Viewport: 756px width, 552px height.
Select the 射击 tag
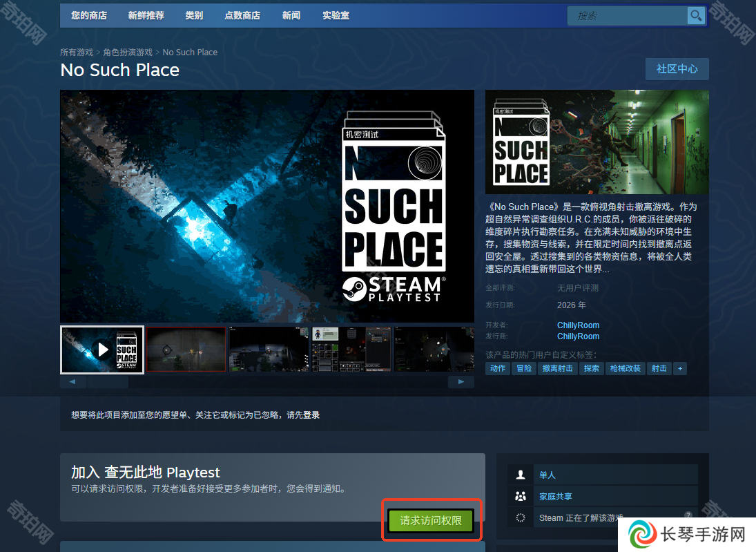(x=659, y=369)
